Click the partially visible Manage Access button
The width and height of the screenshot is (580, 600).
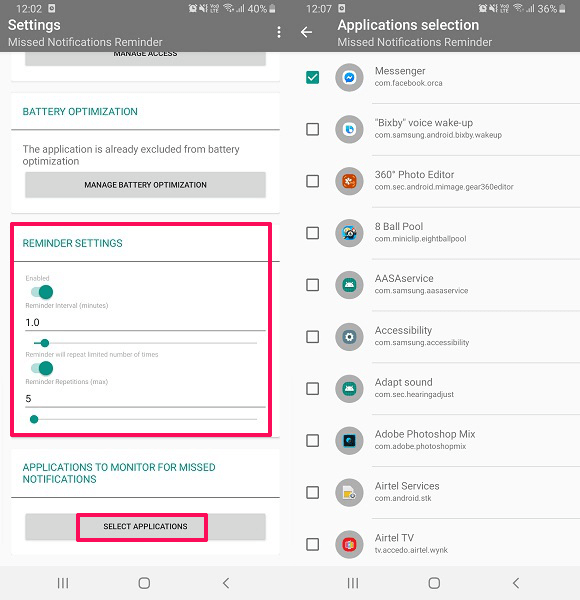click(x=145, y=59)
